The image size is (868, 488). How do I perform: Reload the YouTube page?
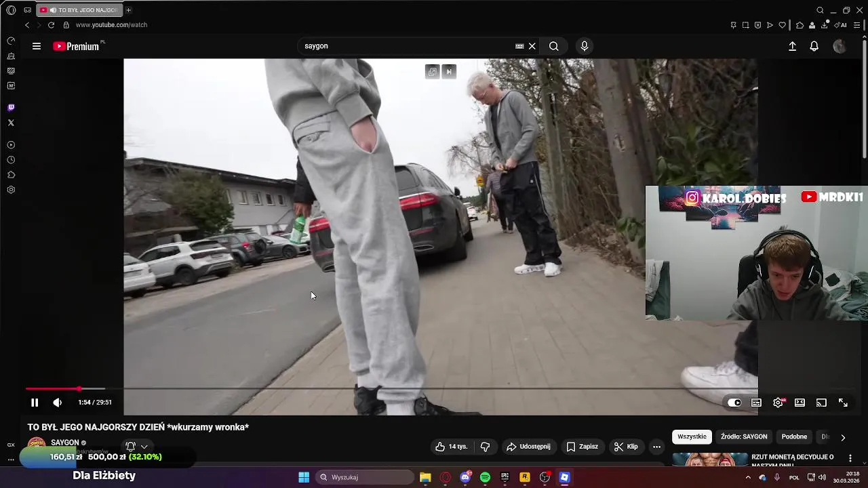(x=51, y=25)
